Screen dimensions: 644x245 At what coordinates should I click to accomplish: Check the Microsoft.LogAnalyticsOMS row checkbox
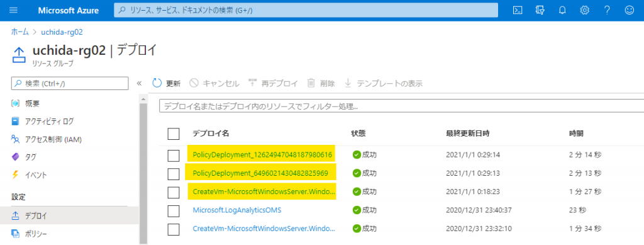[174, 211]
